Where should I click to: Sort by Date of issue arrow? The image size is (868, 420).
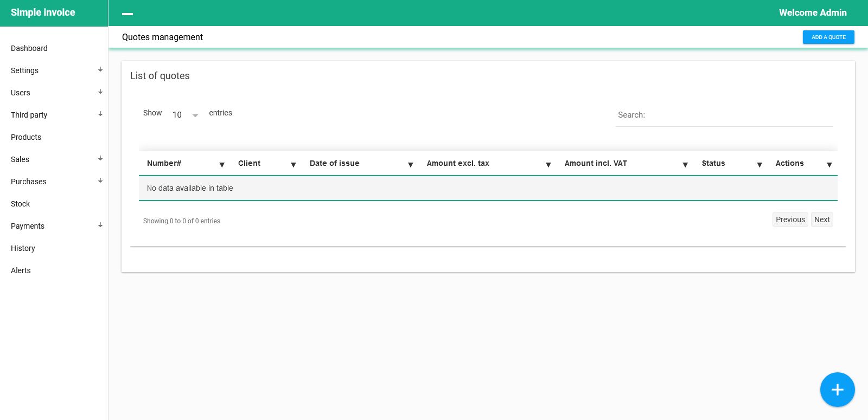[411, 165]
